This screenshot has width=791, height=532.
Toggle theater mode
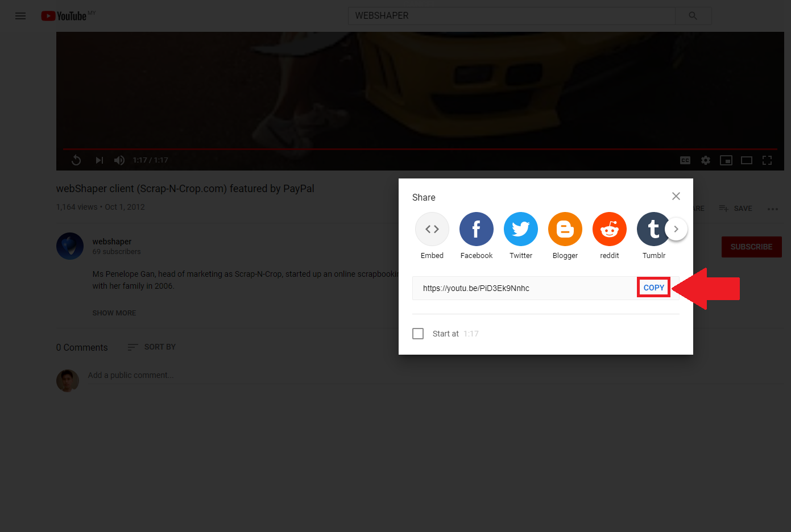(747, 160)
